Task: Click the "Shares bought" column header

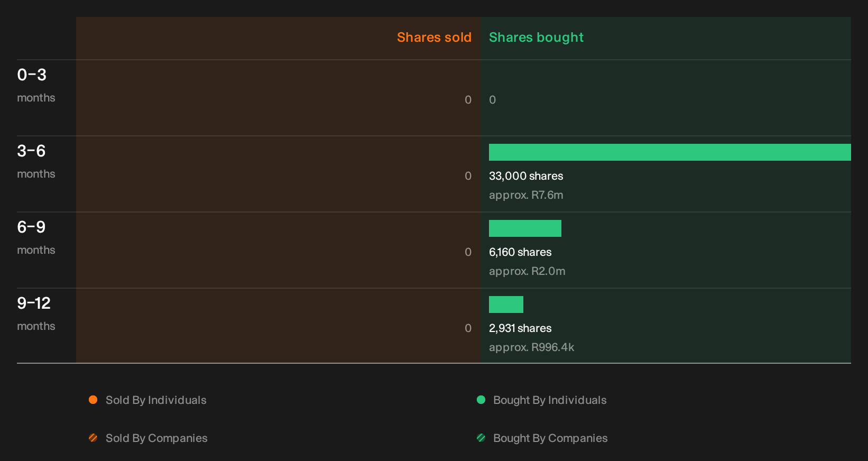Action: 536,38
